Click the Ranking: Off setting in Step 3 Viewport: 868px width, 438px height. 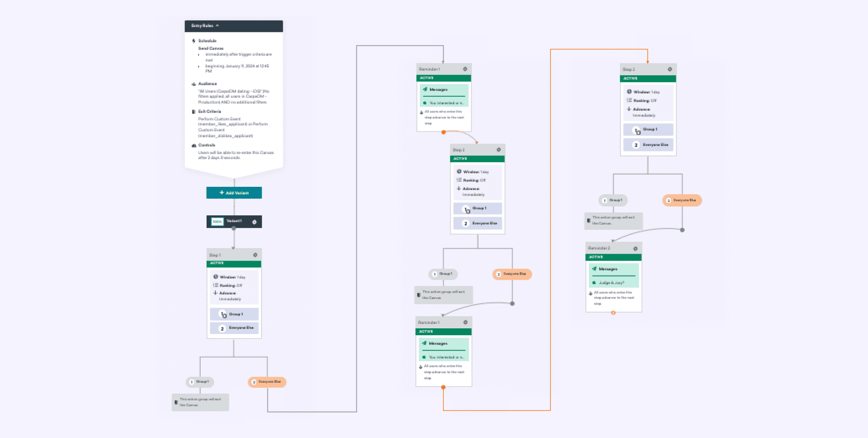point(471,180)
